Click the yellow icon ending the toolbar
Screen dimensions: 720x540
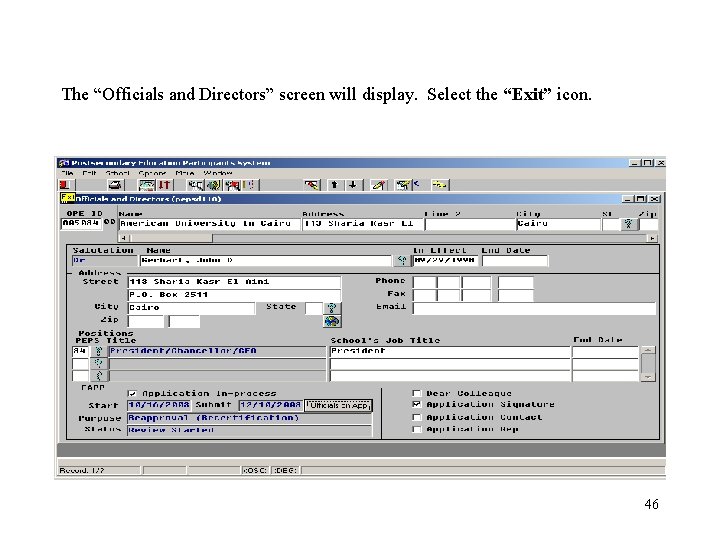(440, 185)
